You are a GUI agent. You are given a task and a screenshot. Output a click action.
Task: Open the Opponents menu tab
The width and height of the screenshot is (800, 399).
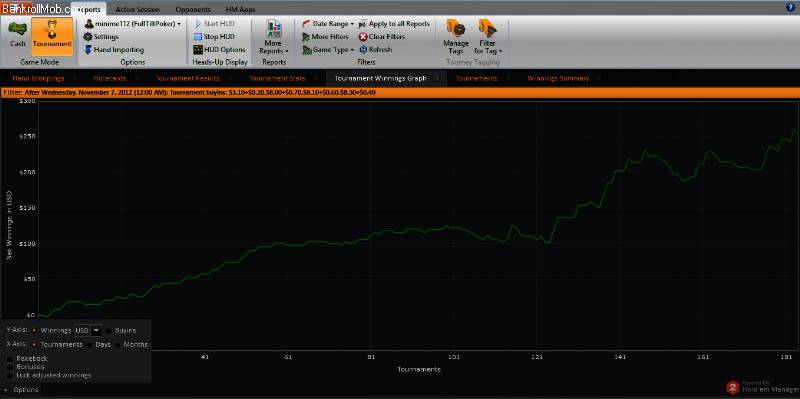[x=193, y=10]
